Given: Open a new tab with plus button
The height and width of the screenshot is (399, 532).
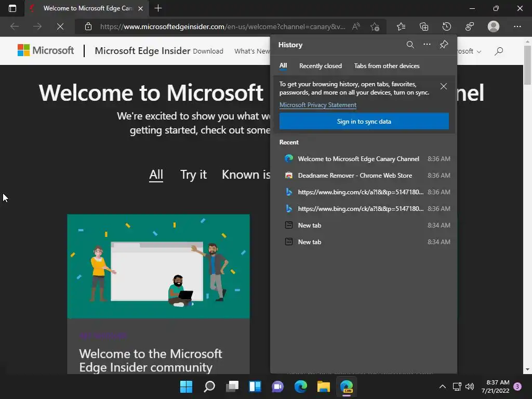Looking at the screenshot, I should pyautogui.click(x=158, y=8).
